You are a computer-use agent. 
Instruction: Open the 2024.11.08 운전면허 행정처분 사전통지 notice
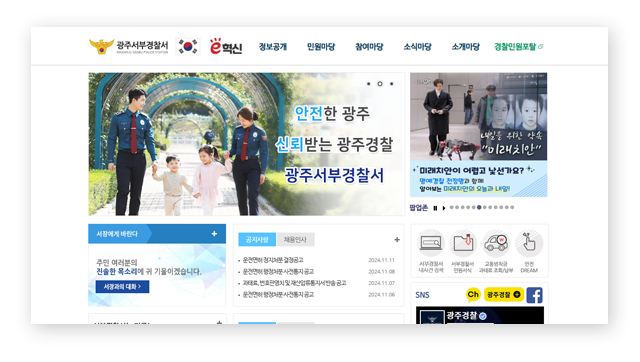[278, 271]
